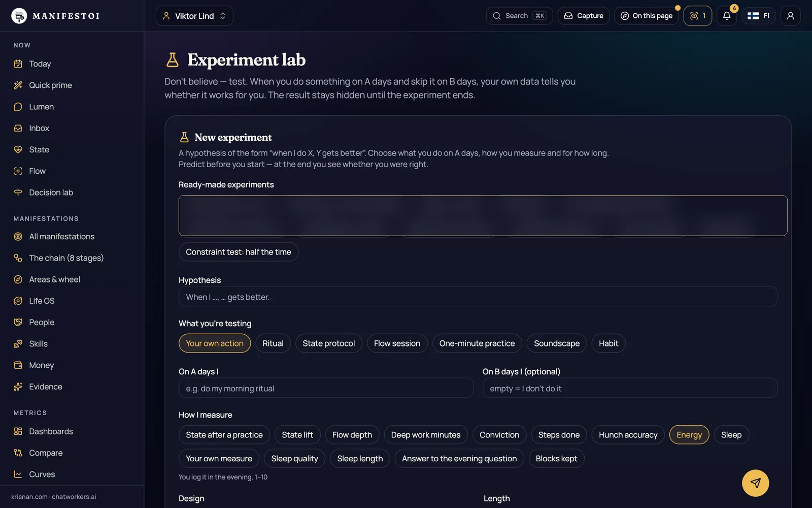Screen dimensions: 812x508
Task: Open the Viktor Lind account switcher
Action: (194, 16)
